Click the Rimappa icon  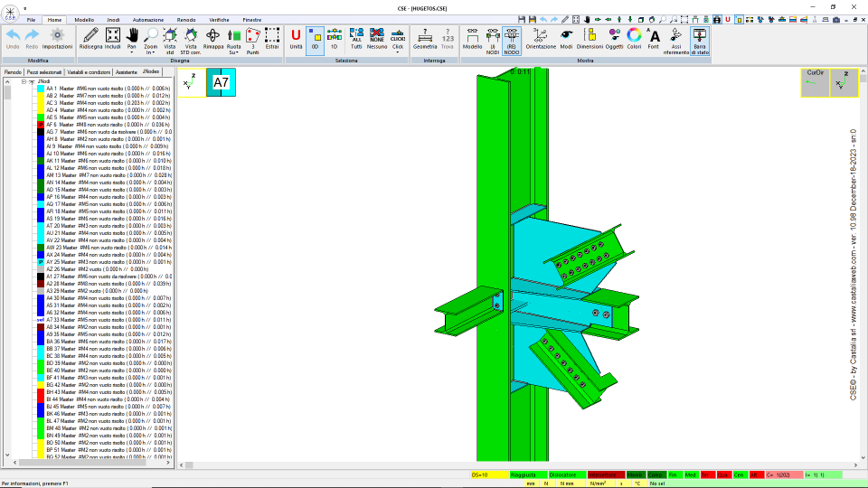click(212, 36)
